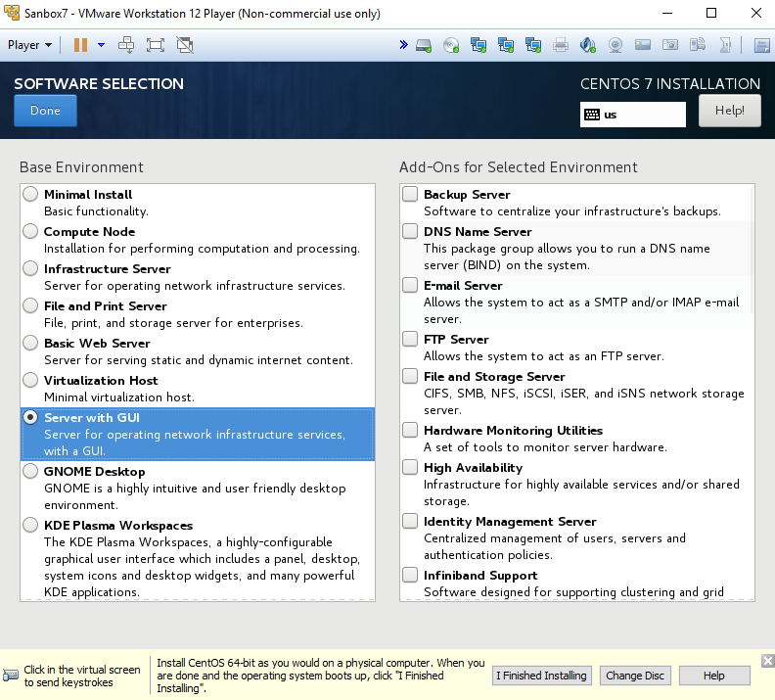Click the 'us' keyboard layout field

coord(633,115)
